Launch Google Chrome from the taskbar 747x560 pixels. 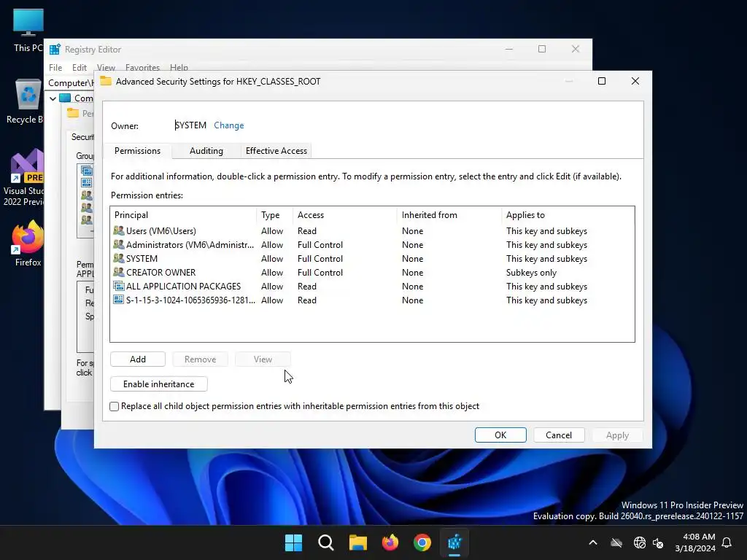422,542
